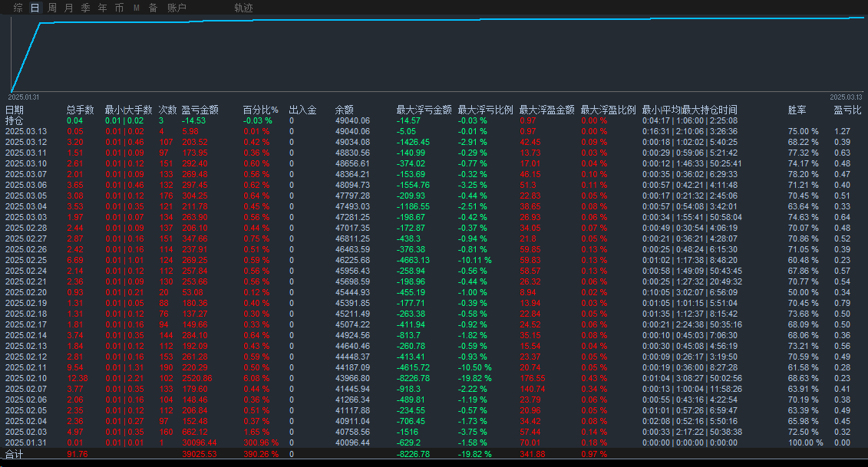Click the 次数 column header
The height and width of the screenshot is (467, 868).
[168, 110]
